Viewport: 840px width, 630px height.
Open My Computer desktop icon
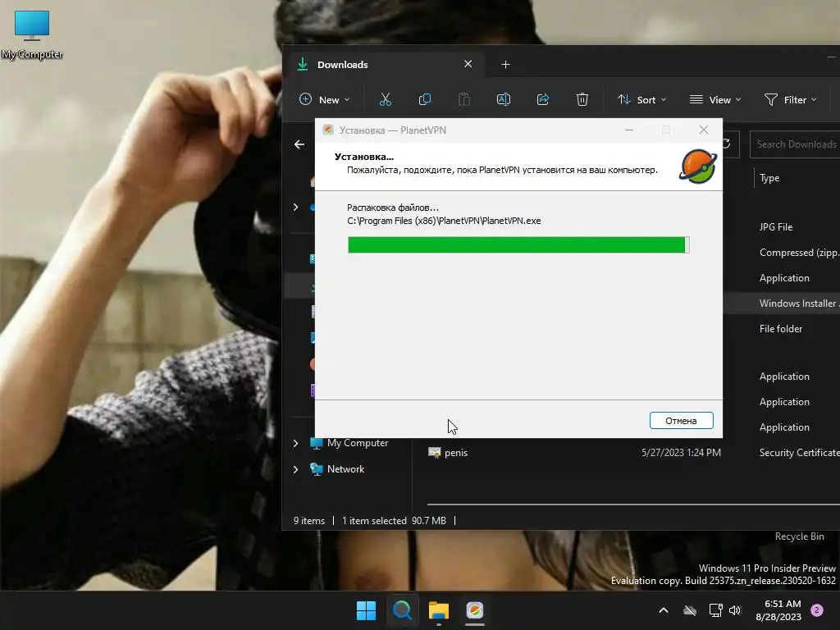tap(32, 34)
